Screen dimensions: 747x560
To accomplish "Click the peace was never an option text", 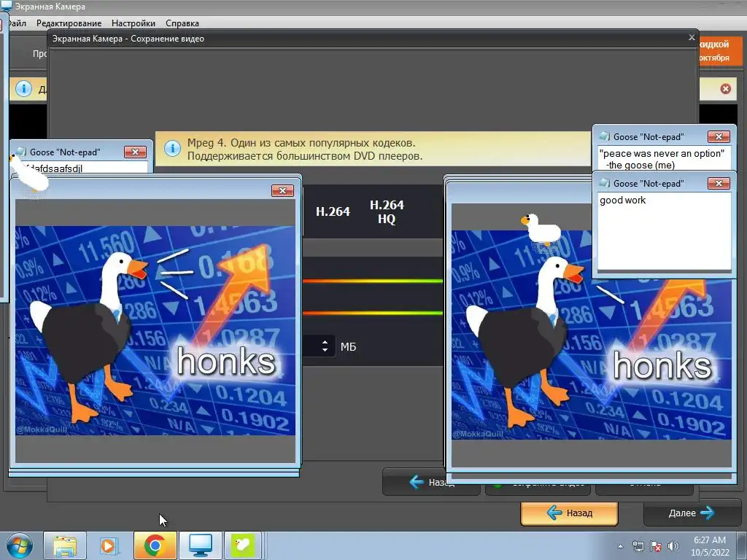I will coord(662,153).
